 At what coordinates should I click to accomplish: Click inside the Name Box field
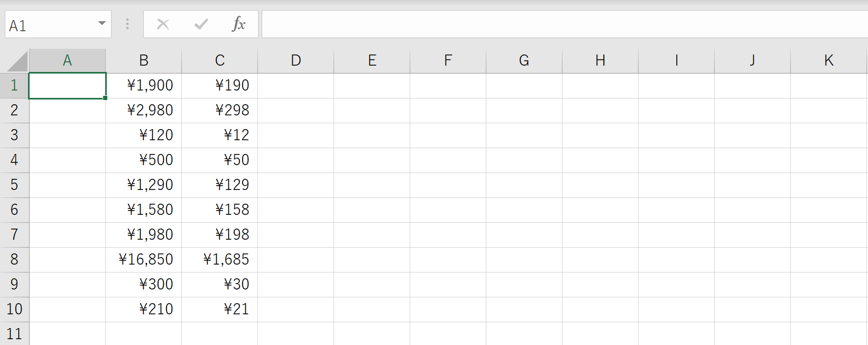(x=53, y=24)
